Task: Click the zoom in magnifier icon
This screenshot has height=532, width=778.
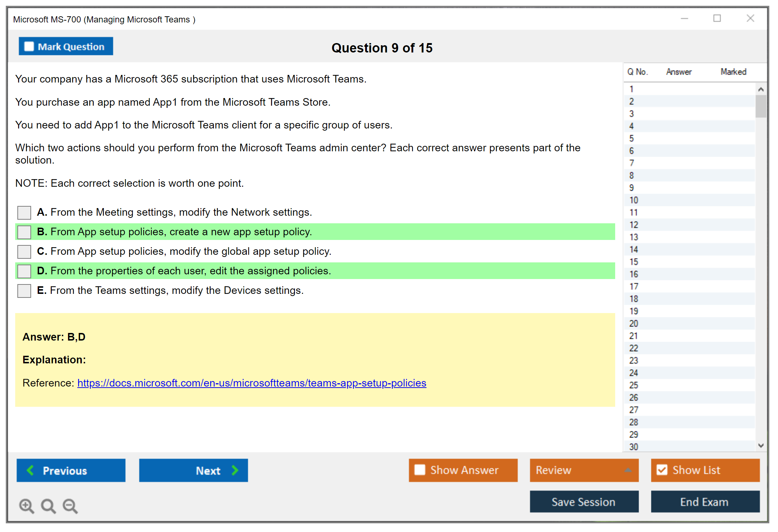Action: point(26,506)
